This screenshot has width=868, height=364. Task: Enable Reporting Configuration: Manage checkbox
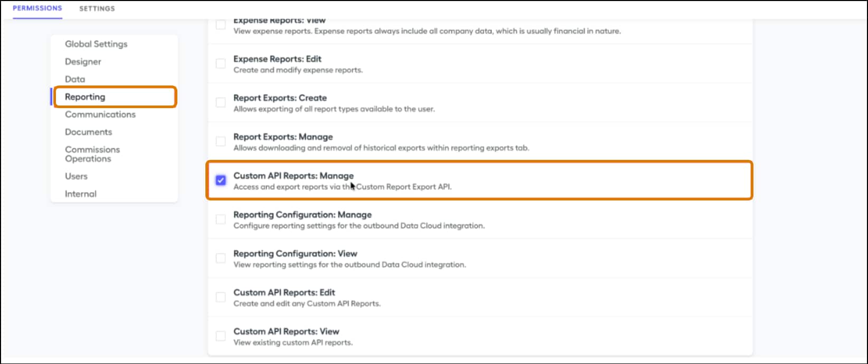[221, 219]
